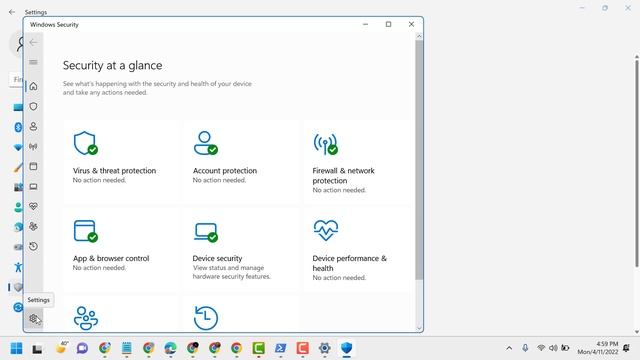Viewport: 640px width, 360px height.
Task: Click the Windows Security back arrow
Action: (x=33, y=42)
